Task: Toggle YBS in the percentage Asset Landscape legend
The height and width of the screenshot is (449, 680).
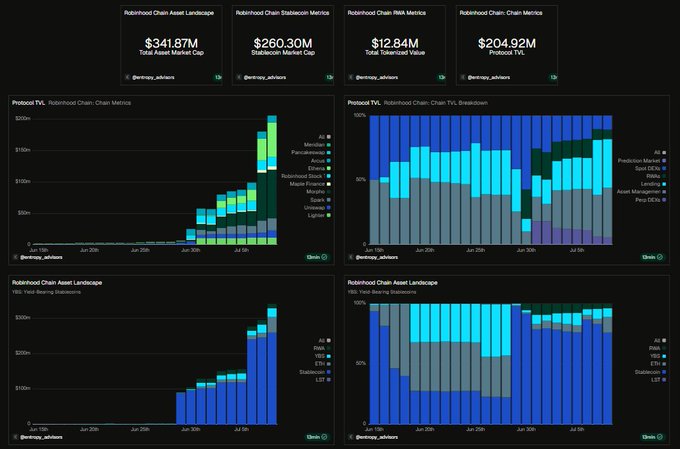Action: pos(658,356)
